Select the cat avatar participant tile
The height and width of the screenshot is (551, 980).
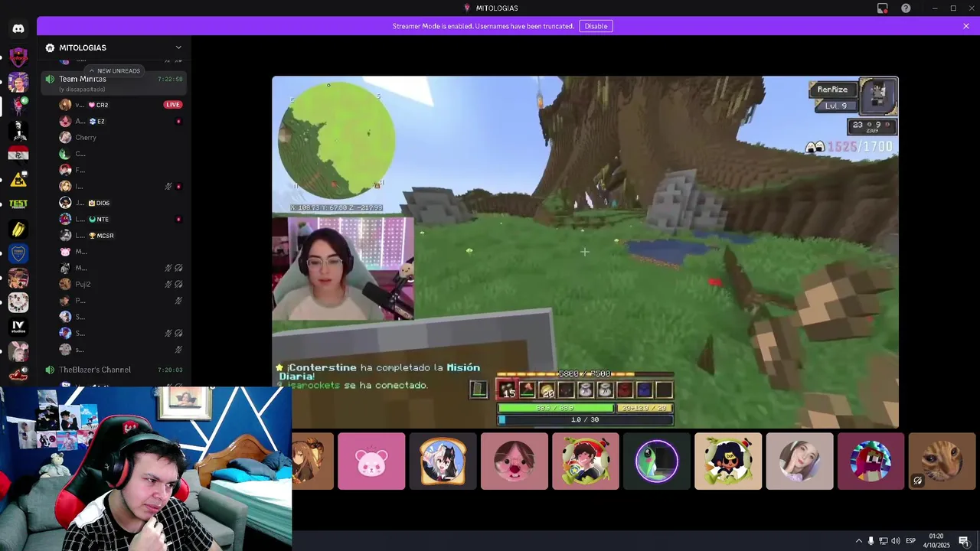coord(942,461)
